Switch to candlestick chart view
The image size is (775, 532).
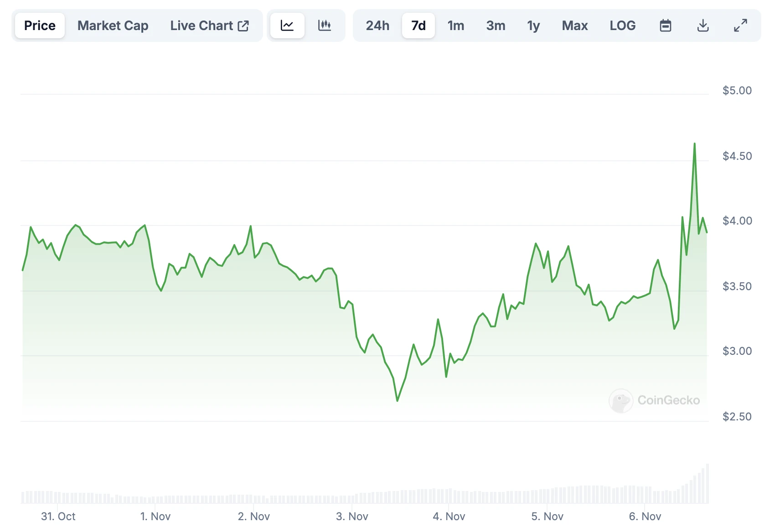click(x=325, y=26)
